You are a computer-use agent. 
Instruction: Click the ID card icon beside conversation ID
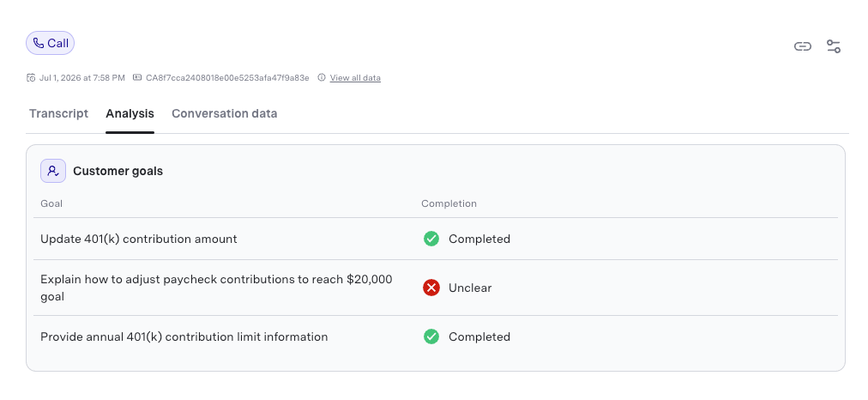pos(137,77)
